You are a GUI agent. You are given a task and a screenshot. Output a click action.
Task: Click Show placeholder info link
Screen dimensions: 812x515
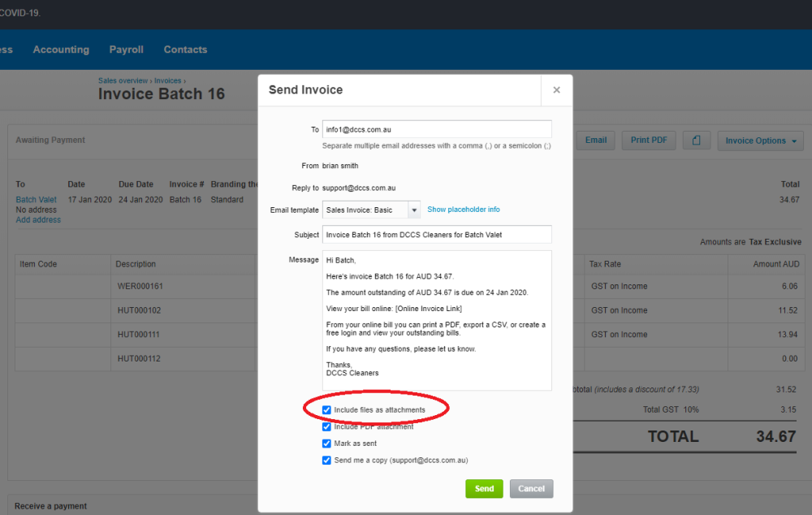pos(464,210)
